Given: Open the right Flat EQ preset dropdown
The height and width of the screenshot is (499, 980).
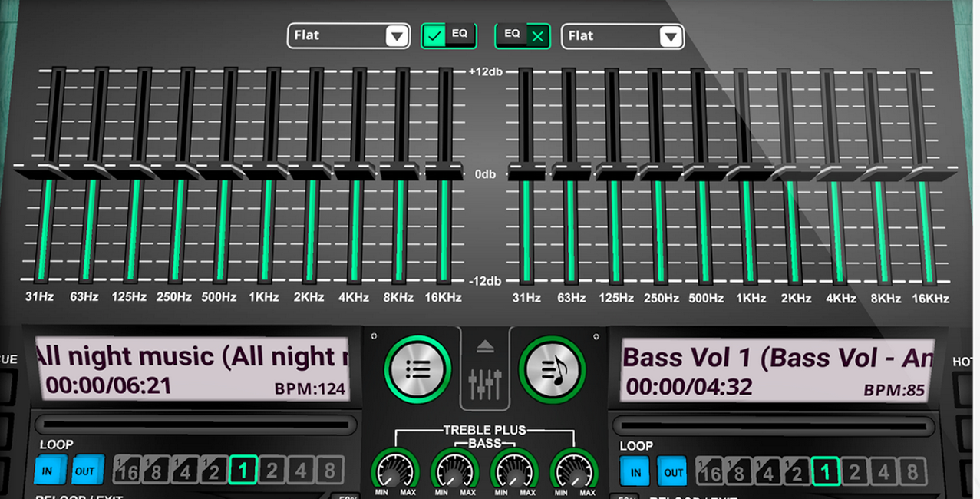Looking at the screenshot, I should click(x=623, y=36).
